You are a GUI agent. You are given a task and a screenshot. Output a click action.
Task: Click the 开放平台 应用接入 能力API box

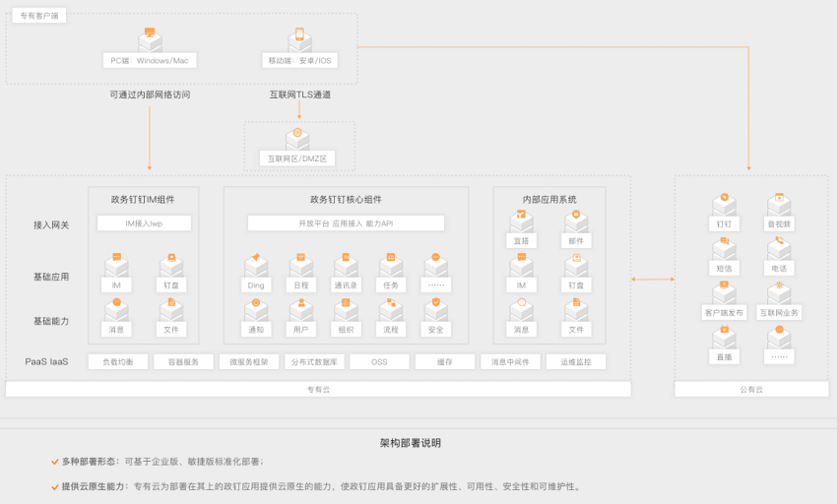click(x=346, y=223)
